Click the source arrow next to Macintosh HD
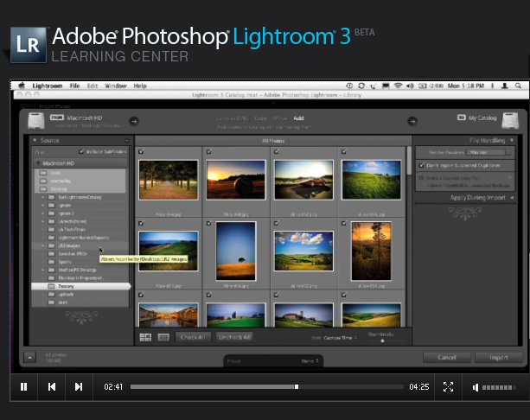The height and width of the screenshot is (420, 530). [134, 121]
